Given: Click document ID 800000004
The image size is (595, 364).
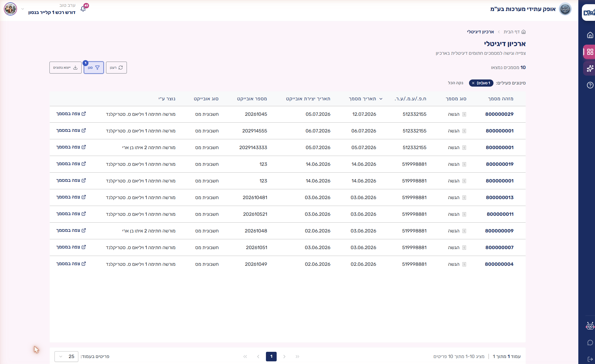Looking at the screenshot, I should (499, 264).
